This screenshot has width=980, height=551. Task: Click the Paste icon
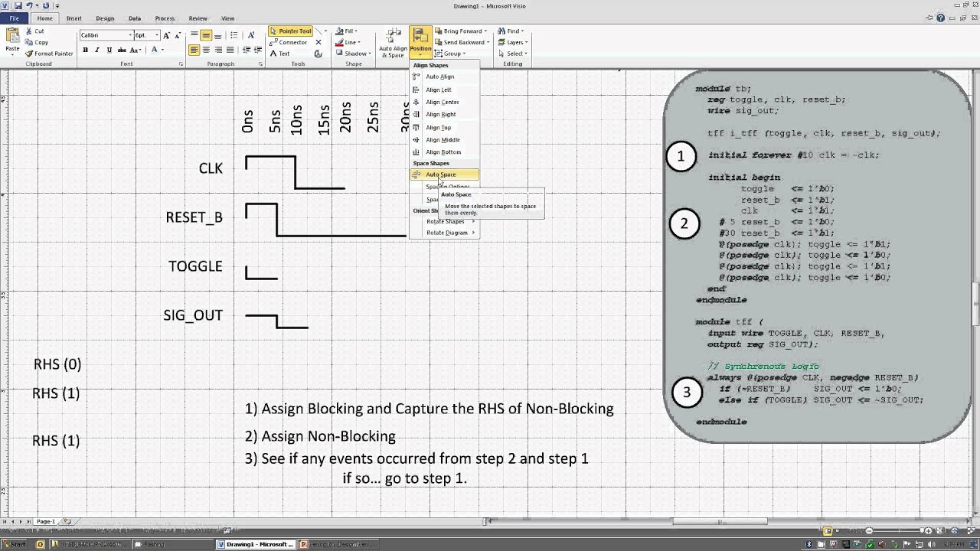click(12, 37)
